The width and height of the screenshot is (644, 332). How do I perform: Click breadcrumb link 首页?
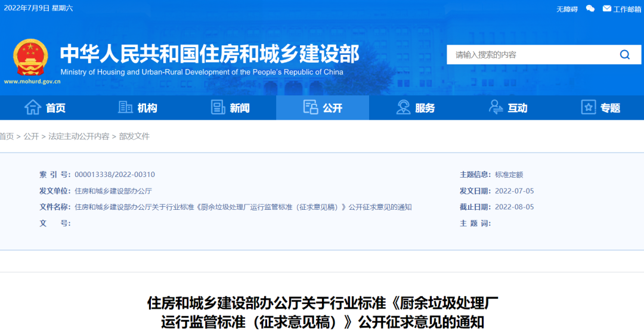[x=7, y=136]
